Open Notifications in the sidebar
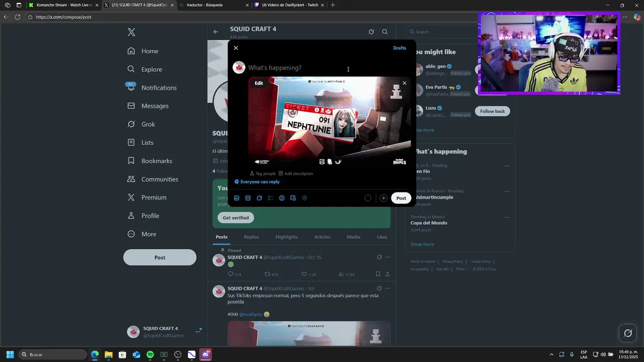 [x=152, y=87]
